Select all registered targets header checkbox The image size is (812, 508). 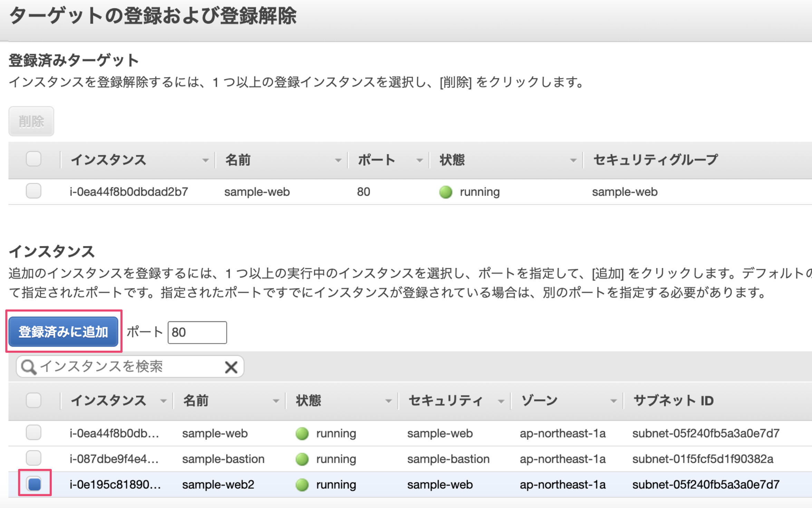pos(33,159)
